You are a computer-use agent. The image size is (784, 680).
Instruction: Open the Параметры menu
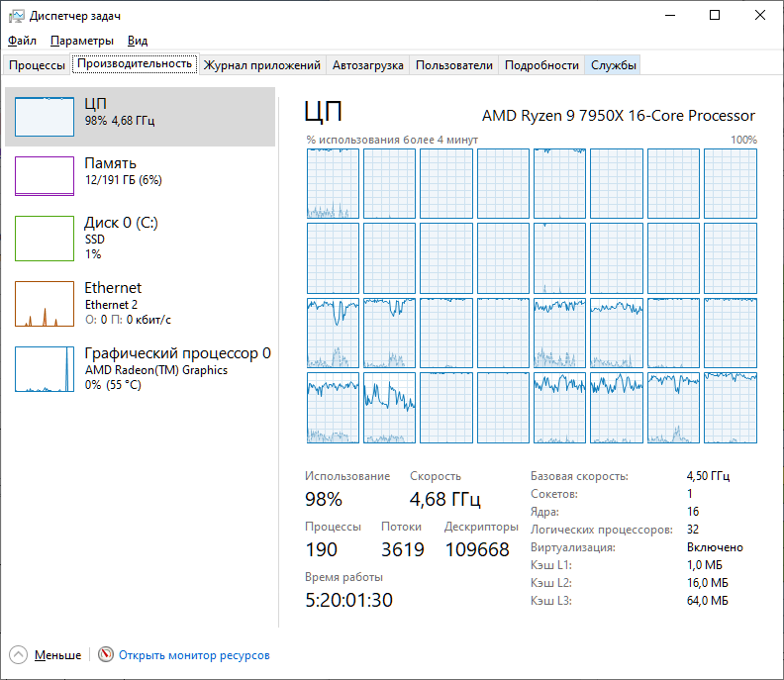pos(82,41)
